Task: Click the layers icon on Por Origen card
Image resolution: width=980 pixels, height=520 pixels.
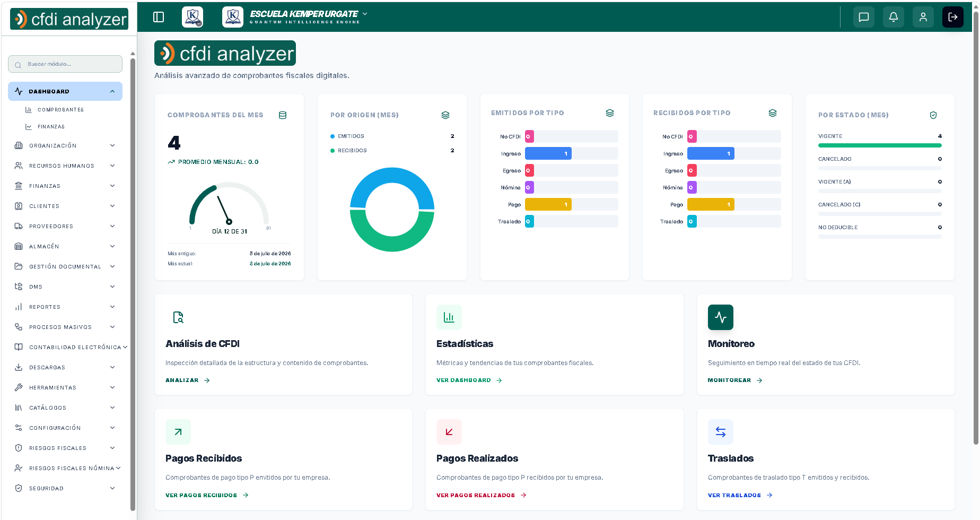Action: (x=445, y=115)
